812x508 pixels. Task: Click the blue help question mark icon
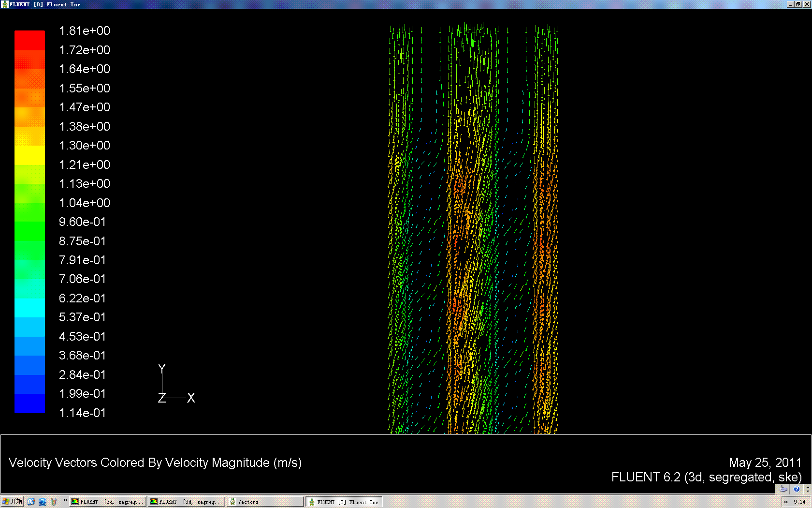click(797, 489)
